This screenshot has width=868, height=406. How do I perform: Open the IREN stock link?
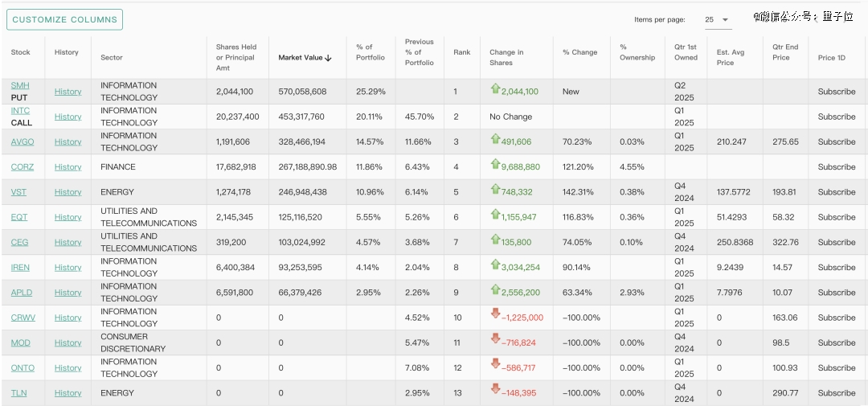pyautogui.click(x=20, y=268)
